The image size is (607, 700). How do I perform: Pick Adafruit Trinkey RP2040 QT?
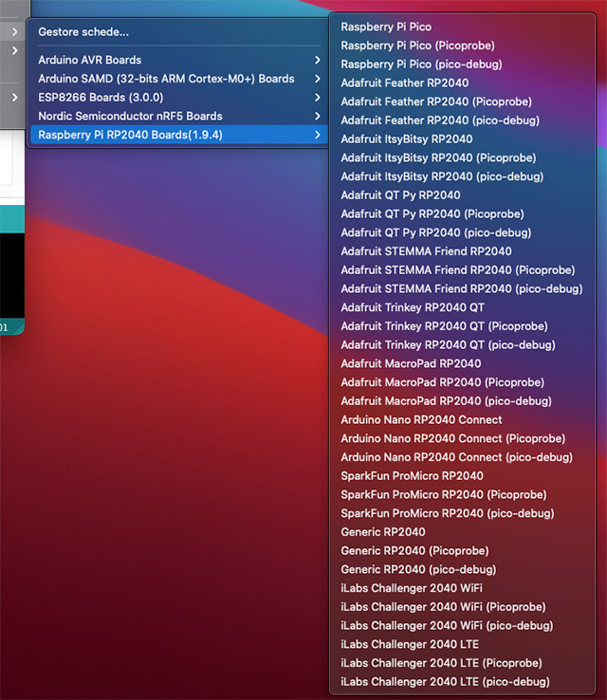413,307
